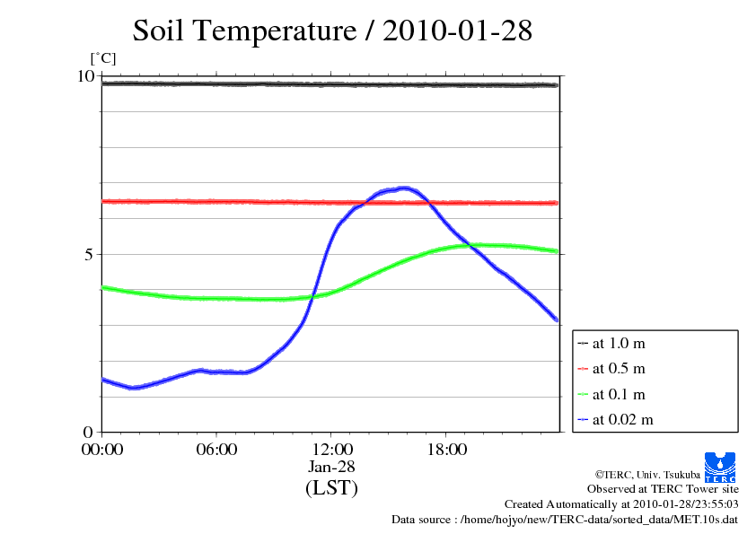
Task: Click the 12:00 time axis label
Action: pos(332,450)
